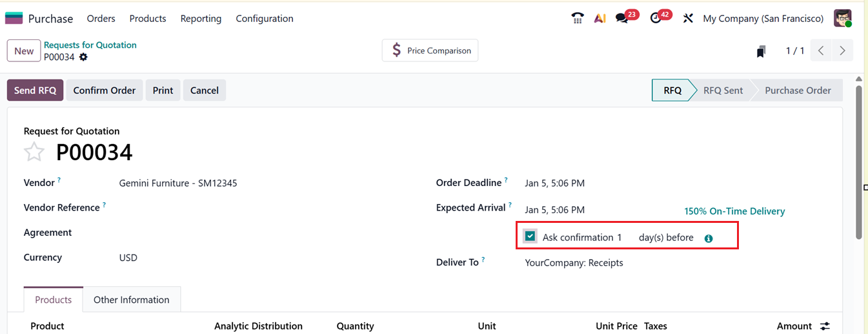868x334 pixels.
Task: Open the VoIP phone icon
Action: 578,18
